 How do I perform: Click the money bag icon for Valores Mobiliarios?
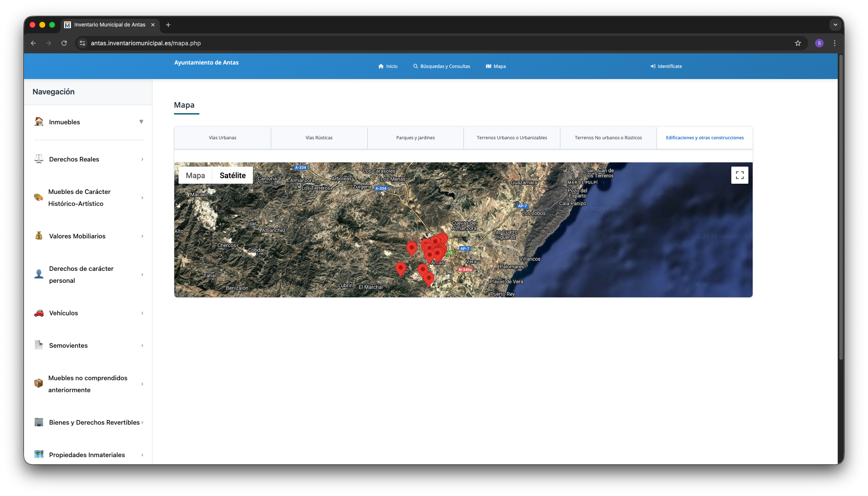point(38,235)
